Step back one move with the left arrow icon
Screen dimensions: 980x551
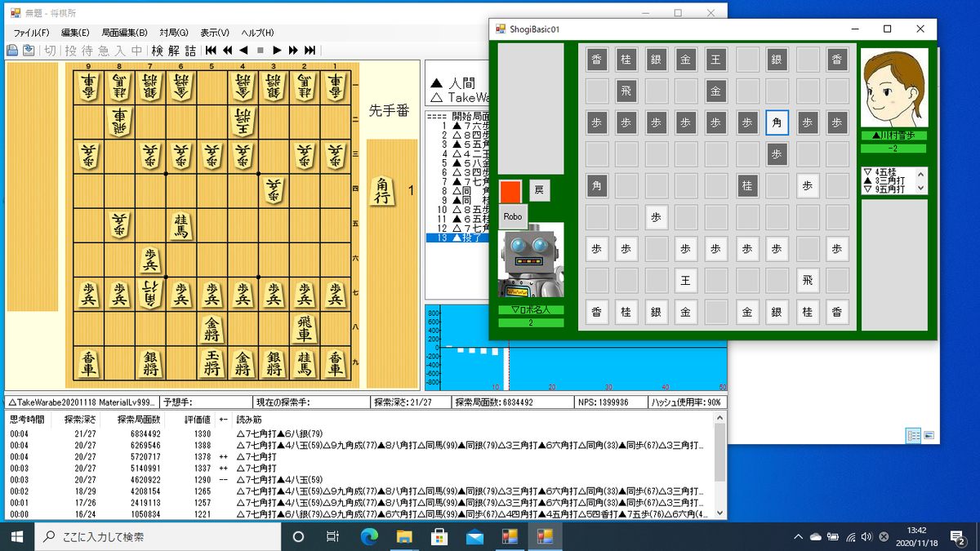click(x=243, y=51)
